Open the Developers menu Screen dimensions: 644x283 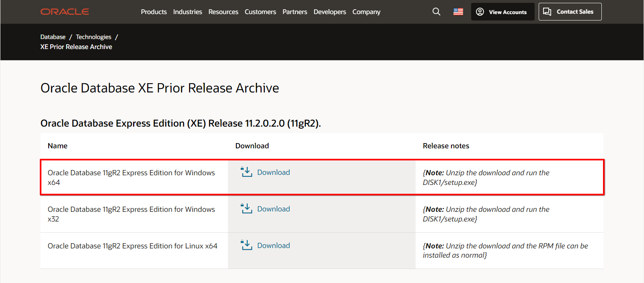pos(330,12)
